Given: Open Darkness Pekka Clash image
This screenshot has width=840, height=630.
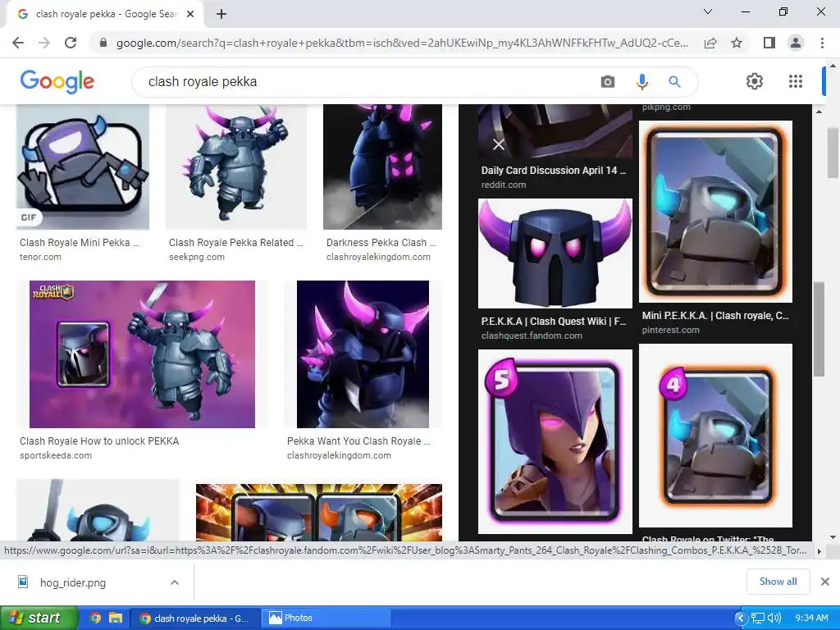Looking at the screenshot, I should (382, 167).
